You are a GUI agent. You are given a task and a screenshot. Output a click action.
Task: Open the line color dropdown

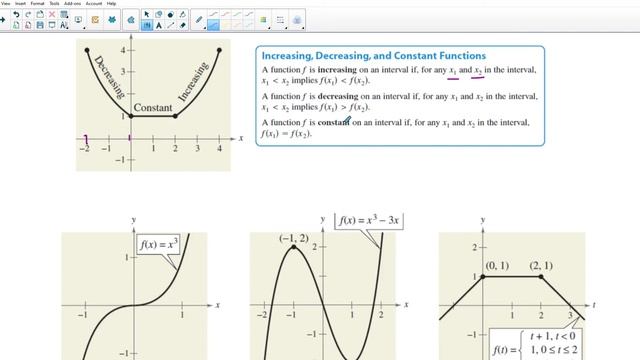(x=264, y=20)
